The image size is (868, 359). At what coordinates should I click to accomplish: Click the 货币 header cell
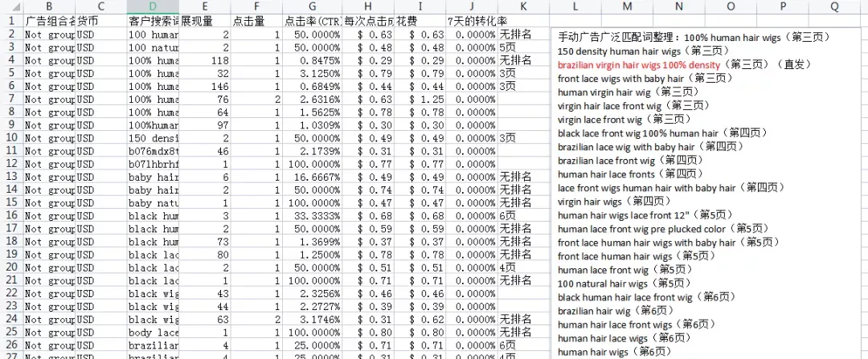pos(100,21)
